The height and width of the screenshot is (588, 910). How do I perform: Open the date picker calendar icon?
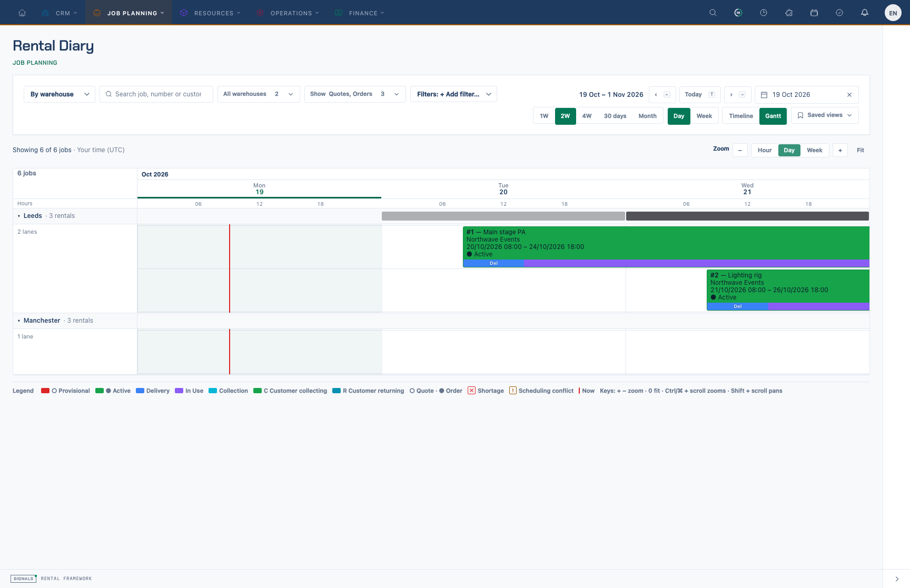point(764,95)
